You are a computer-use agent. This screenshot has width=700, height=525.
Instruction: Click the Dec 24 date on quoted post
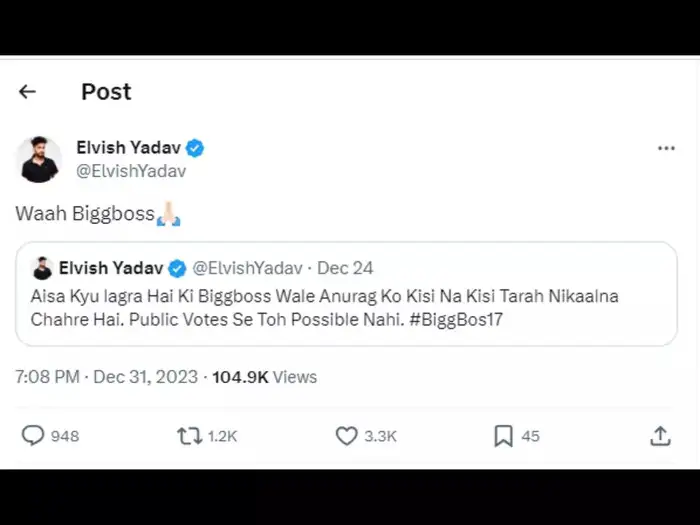click(x=345, y=268)
